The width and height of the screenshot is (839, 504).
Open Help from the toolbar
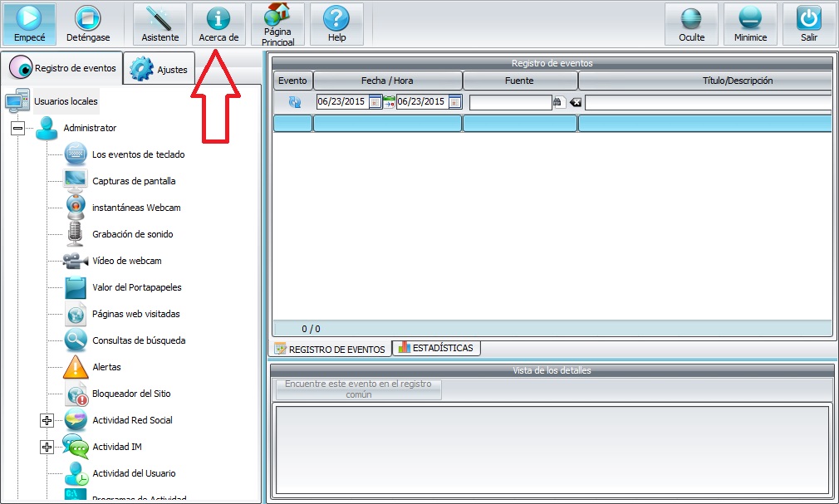coord(336,24)
